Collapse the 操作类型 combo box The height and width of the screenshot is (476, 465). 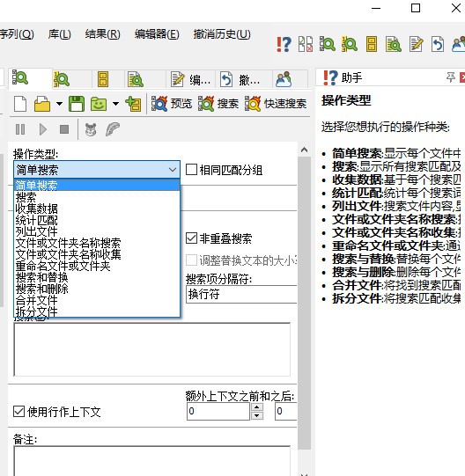tap(97, 170)
